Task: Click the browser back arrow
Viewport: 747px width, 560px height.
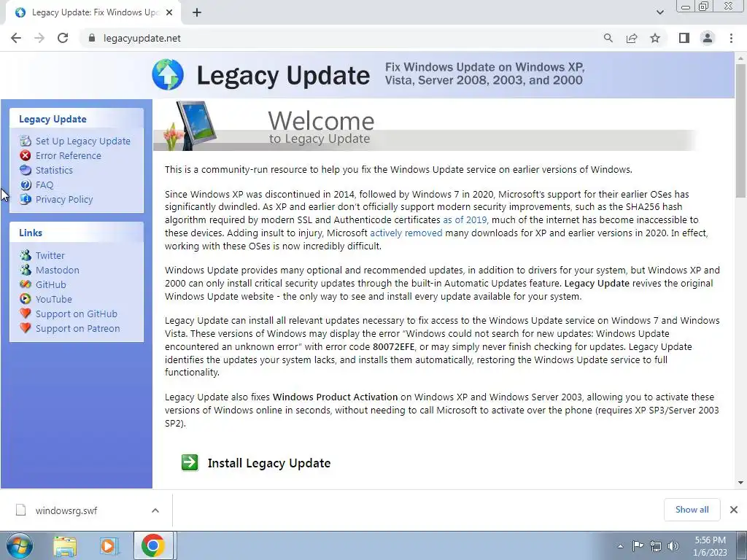Action: pos(16,38)
